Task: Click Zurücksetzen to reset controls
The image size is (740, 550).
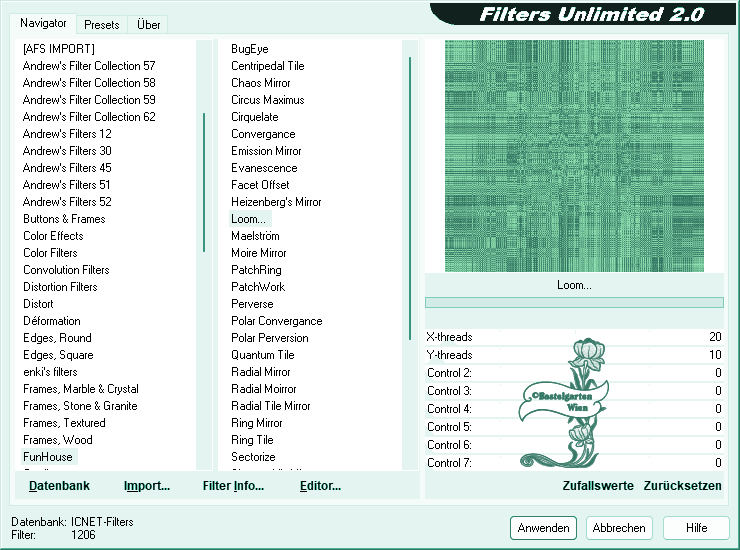Action: pyautogui.click(x=682, y=486)
